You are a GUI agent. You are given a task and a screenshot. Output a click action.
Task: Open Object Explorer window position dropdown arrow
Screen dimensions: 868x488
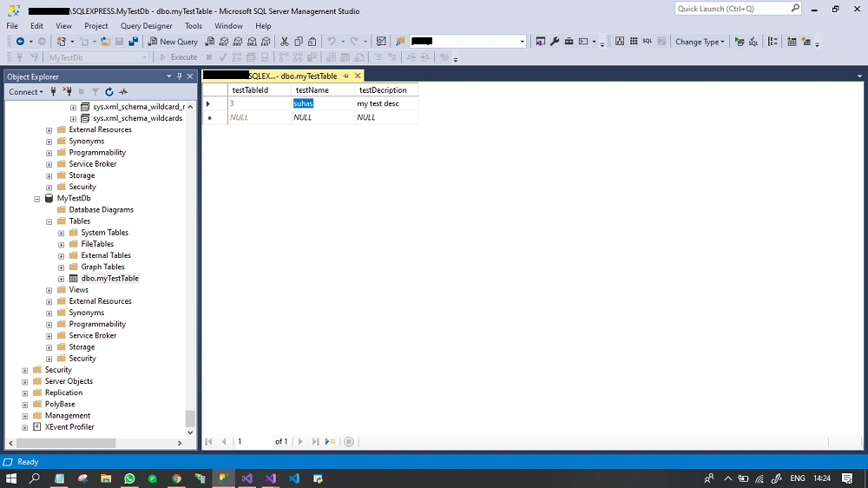pyautogui.click(x=169, y=76)
